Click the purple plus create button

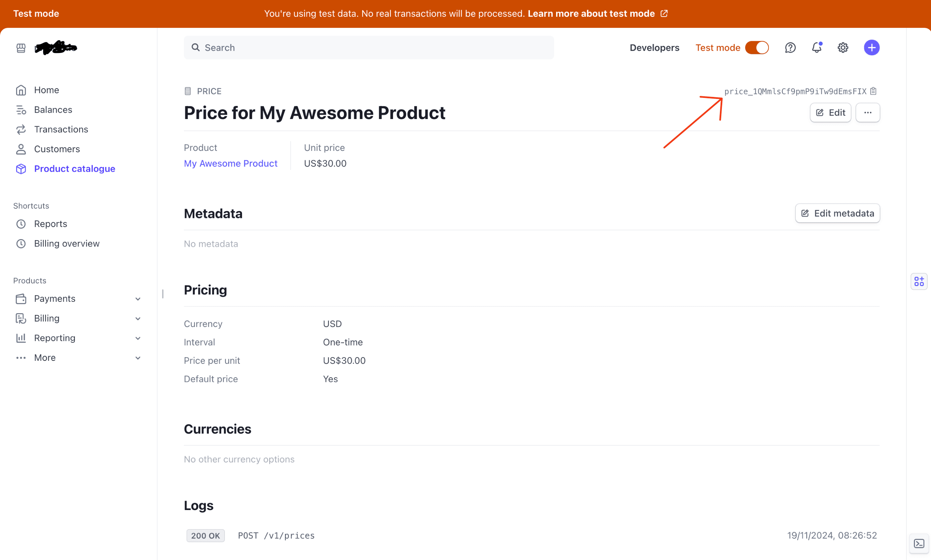tap(871, 48)
